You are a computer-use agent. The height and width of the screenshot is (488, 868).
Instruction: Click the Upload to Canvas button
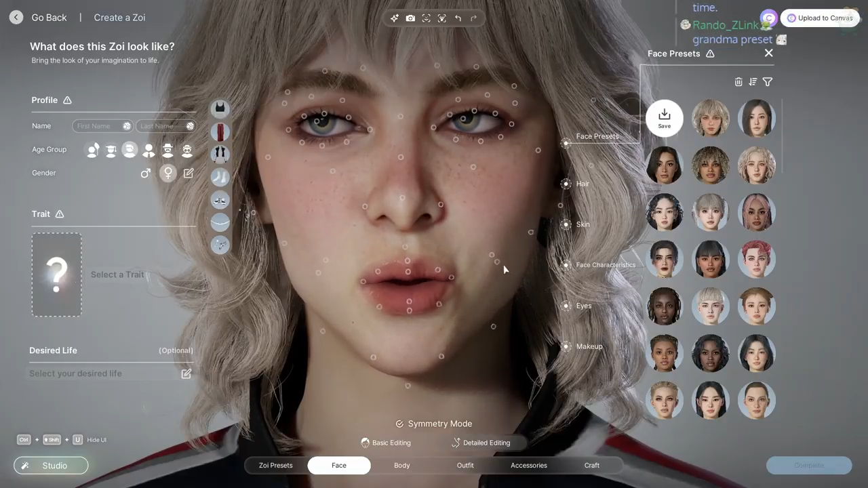tap(818, 18)
